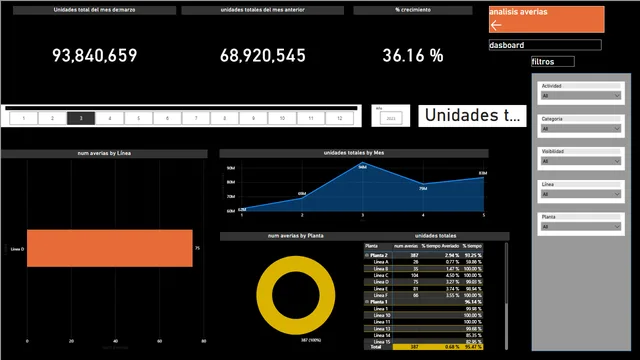Open the Visibilidad filter dropdown
The height and width of the screenshot is (360, 640).
pyautogui.click(x=580, y=161)
